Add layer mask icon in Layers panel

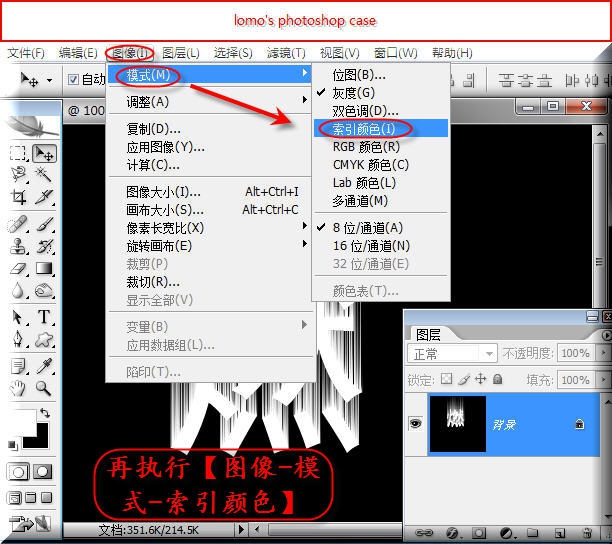479,533
